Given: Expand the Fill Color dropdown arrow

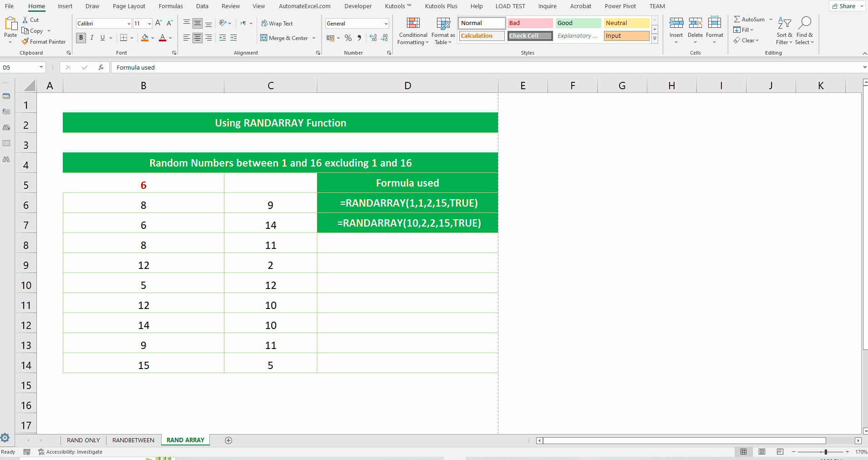Looking at the screenshot, I should [x=152, y=38].
